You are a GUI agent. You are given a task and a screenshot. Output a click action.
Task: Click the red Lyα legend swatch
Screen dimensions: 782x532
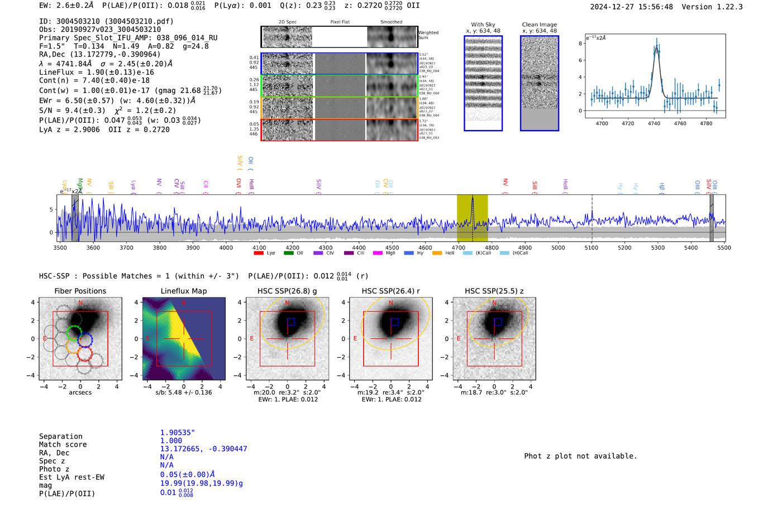(x=258, y=253)
